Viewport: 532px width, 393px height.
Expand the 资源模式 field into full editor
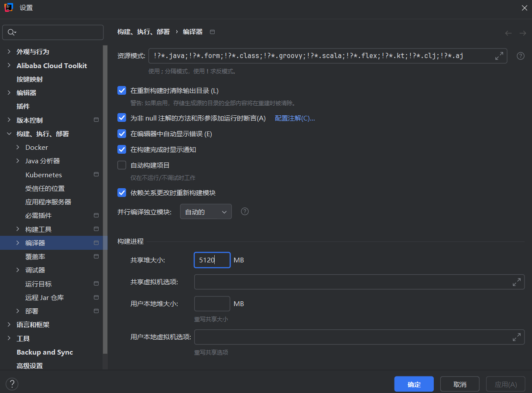tap(499, 56)
